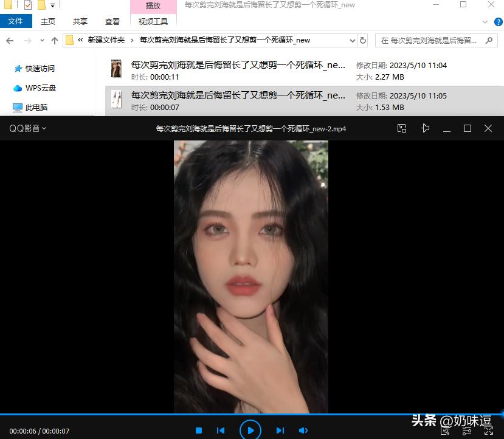
Task: Expand the quick access toolbar customization menu
Action: (52, 5)
